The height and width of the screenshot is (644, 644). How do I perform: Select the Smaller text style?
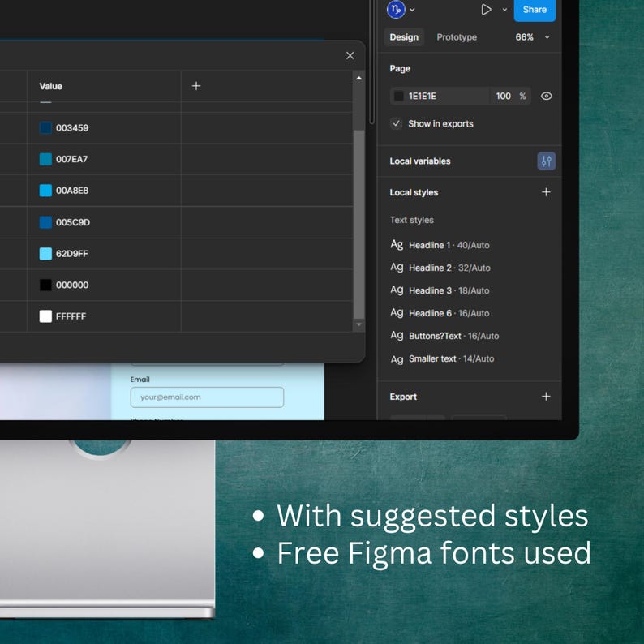tap(442, 359)
